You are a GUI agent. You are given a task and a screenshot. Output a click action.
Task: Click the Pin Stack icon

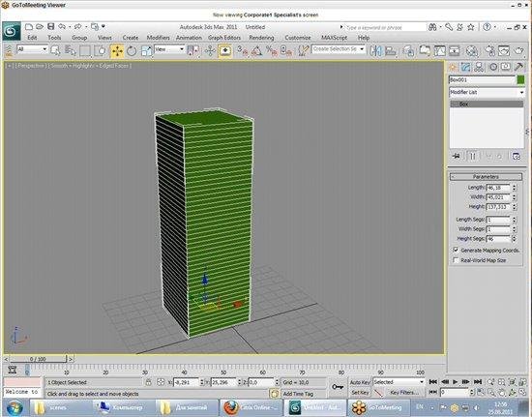(x=457, y=157)
